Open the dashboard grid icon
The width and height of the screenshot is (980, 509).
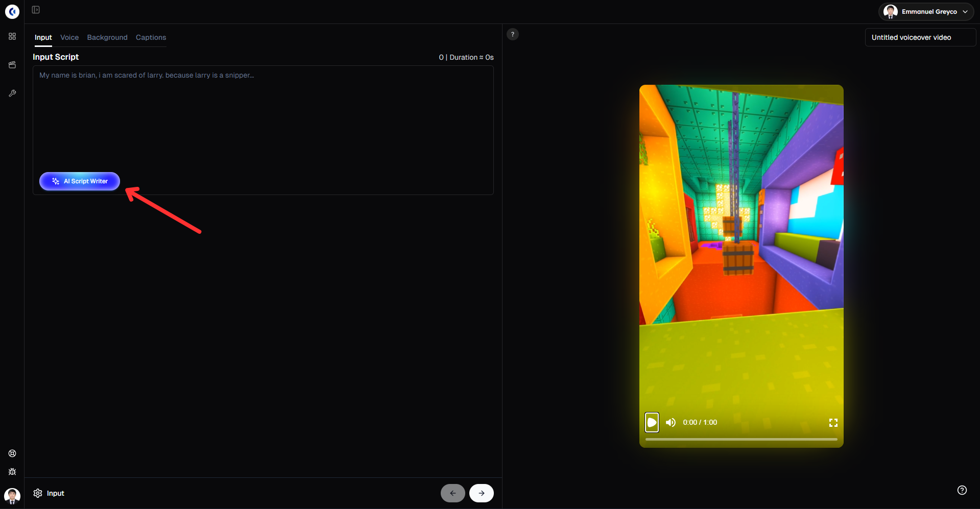(x=12, y=36)
